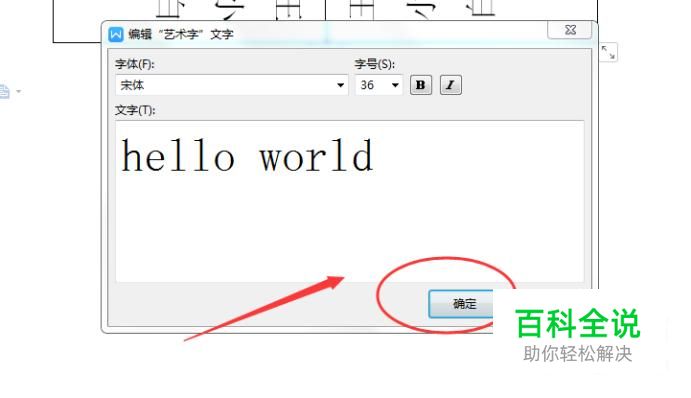
Task: Open the dropdown arrow next to document icon
Action: pyautogui.click(x=19, y=92)
